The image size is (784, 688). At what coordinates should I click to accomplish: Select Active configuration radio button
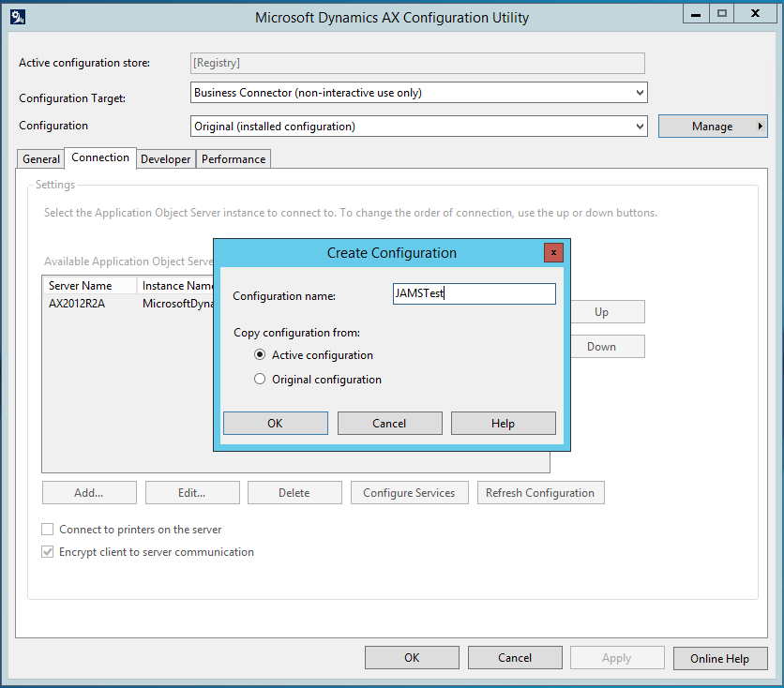point(260,355)
